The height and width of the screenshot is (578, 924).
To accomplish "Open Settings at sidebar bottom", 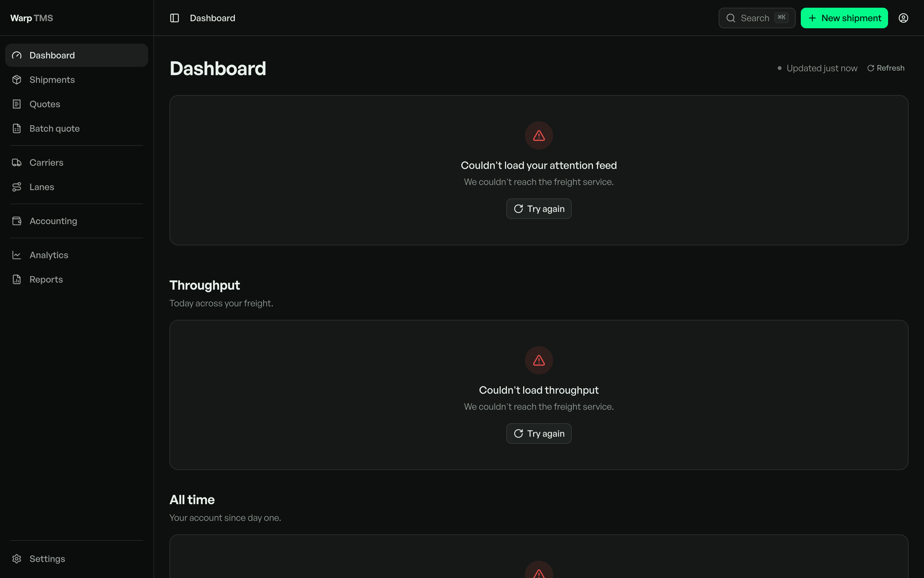I will 76,559.
